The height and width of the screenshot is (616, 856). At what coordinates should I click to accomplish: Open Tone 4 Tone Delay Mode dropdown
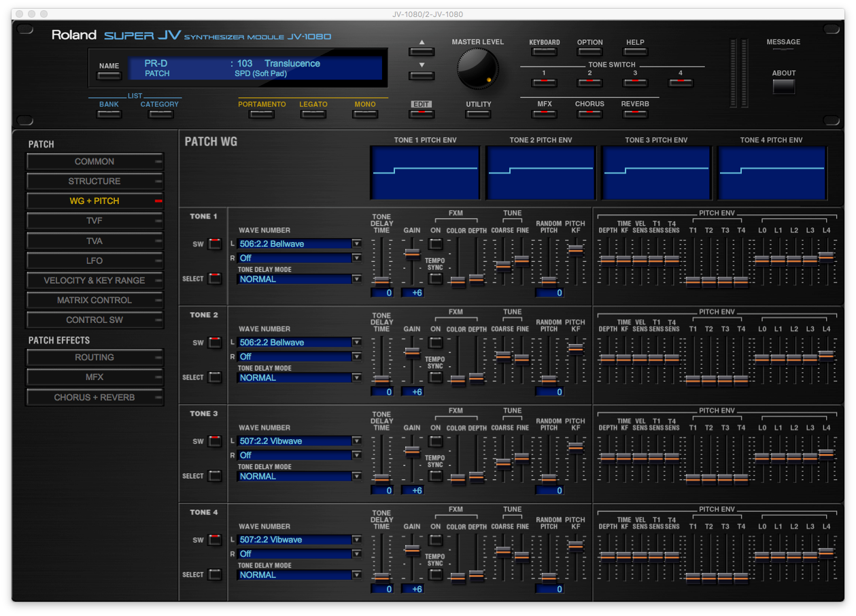point(299,575)
